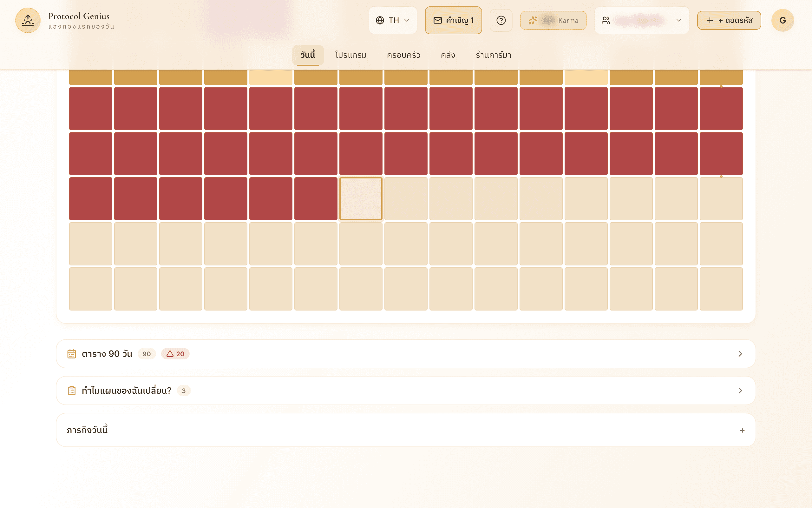Screen dimensions: 812x508
Task: Click the envelope icon in the invitations button
Action: click(437, 20)
